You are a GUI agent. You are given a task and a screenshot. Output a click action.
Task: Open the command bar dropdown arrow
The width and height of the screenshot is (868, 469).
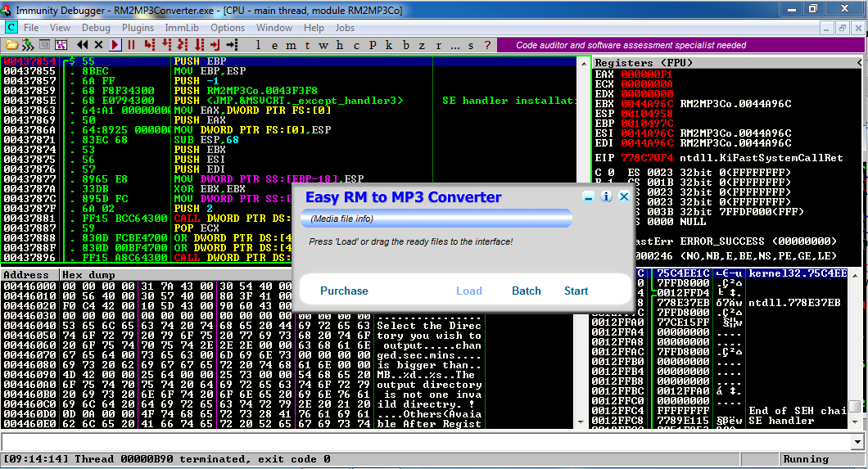[x=858, y=442]
